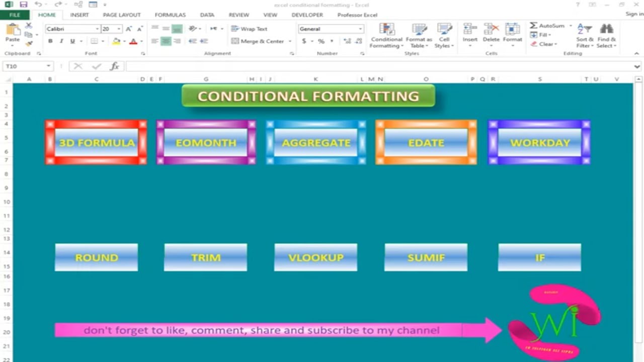Image resolution: width=644 pixels, height=362 pixels.
Task: Open Cell Styles gallery
Action: [x=444, y=35]
